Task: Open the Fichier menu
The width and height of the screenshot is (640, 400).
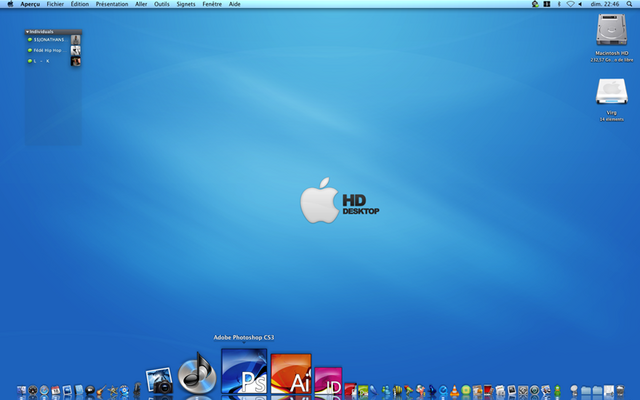Action: pos(54,4)
